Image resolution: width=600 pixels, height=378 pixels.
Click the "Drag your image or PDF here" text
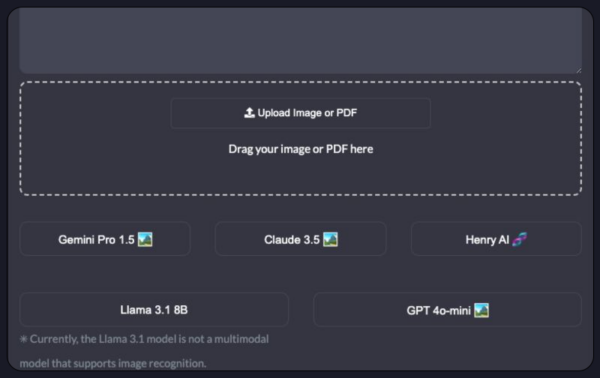point(300,149)
